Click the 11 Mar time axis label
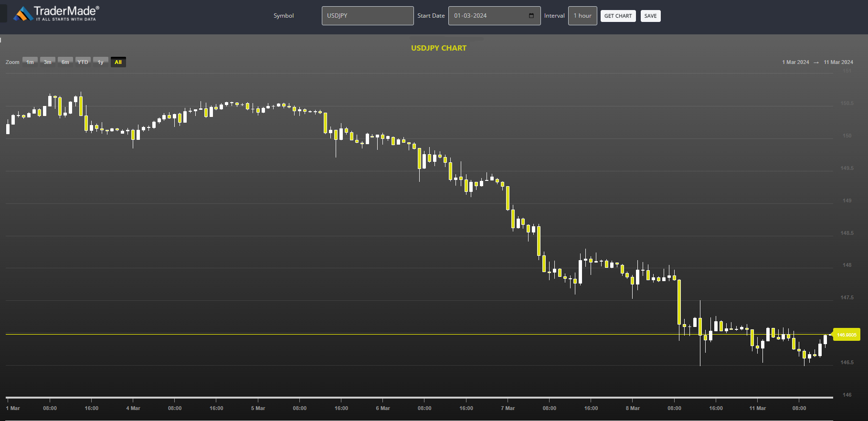 pyautogui.click(x=757, y=408)
